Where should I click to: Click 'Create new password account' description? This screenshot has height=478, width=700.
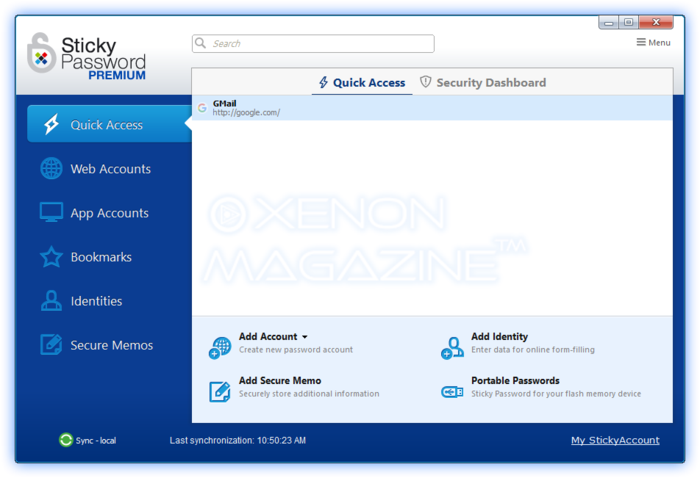(296, 349)
